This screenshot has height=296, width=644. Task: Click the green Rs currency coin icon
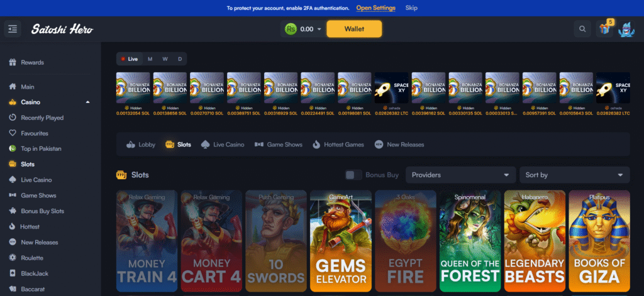[291, 29]
